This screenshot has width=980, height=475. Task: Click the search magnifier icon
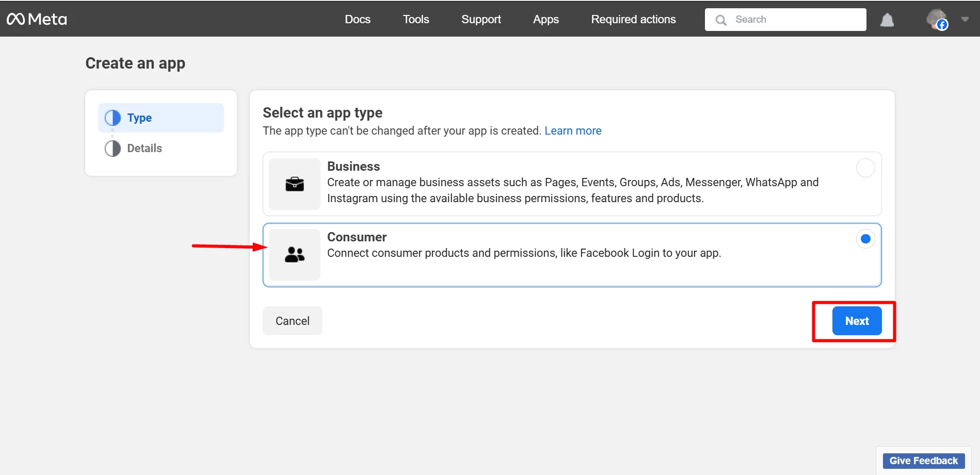tap(721, 20)
